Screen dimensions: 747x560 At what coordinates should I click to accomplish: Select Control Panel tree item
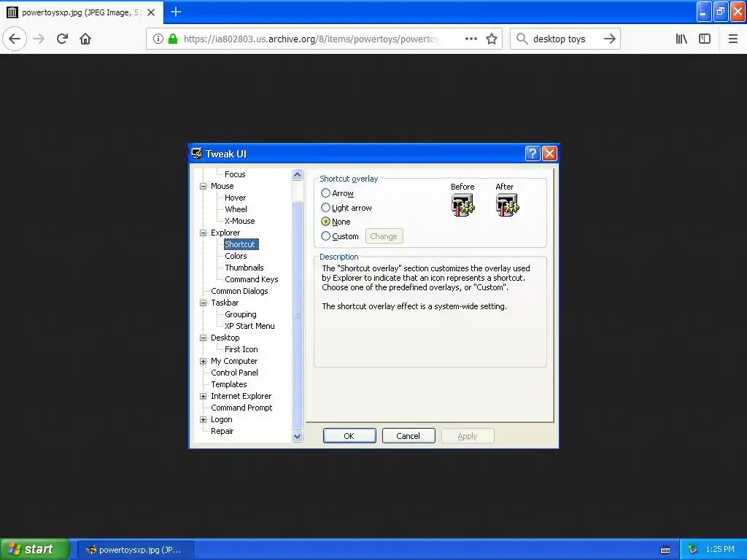pos(234,373)
